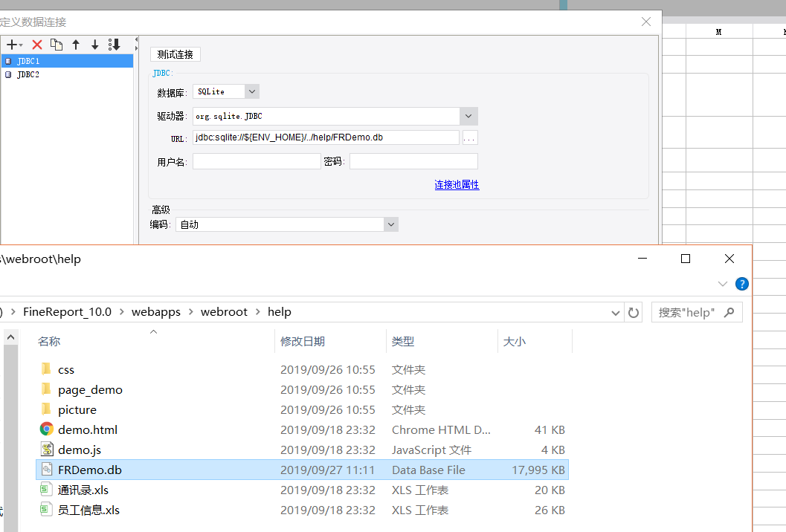Screen dimensions: 786x532
Task: Expand the chevron after webapps breadcrumb
Action: pyautogui.click(x=190, y=311)
